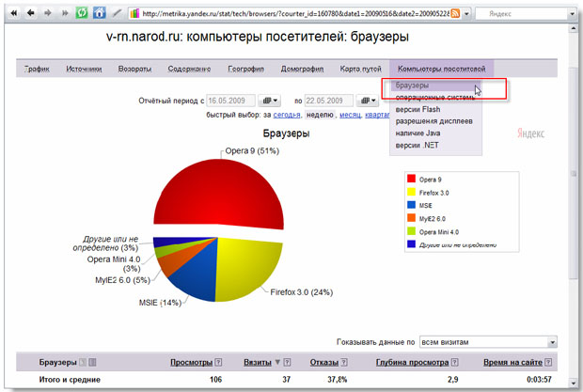583x392 pixels.
Task: Reload the page with green refresh icon
Action: coord(82,13)
